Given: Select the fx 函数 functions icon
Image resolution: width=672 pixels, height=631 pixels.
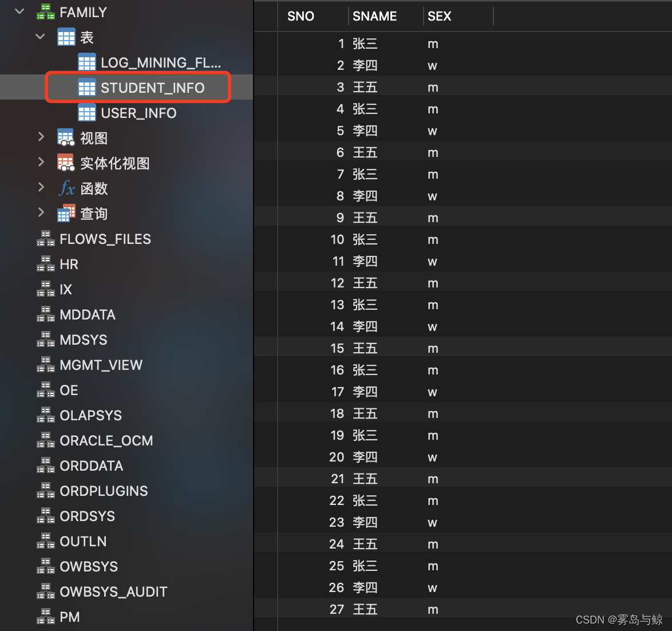Looking at the screenshot, I should pos(66,188).
